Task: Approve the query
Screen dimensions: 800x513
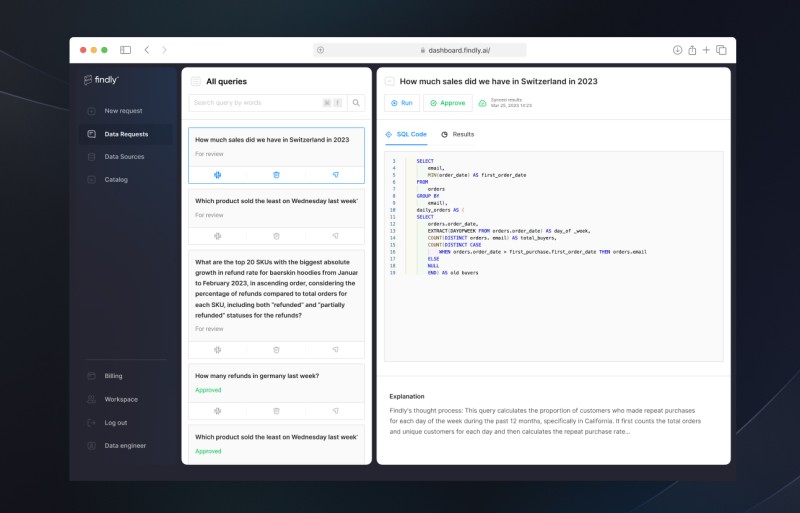Action: (x=448, y=103)
